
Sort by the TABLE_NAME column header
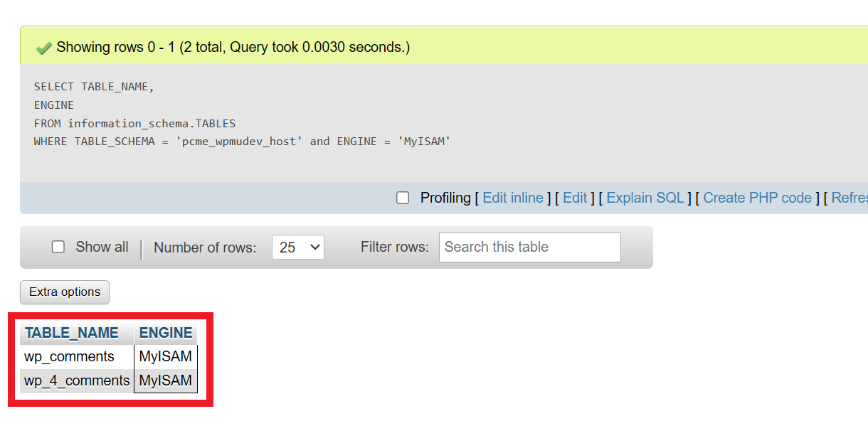tap(71, 332)
